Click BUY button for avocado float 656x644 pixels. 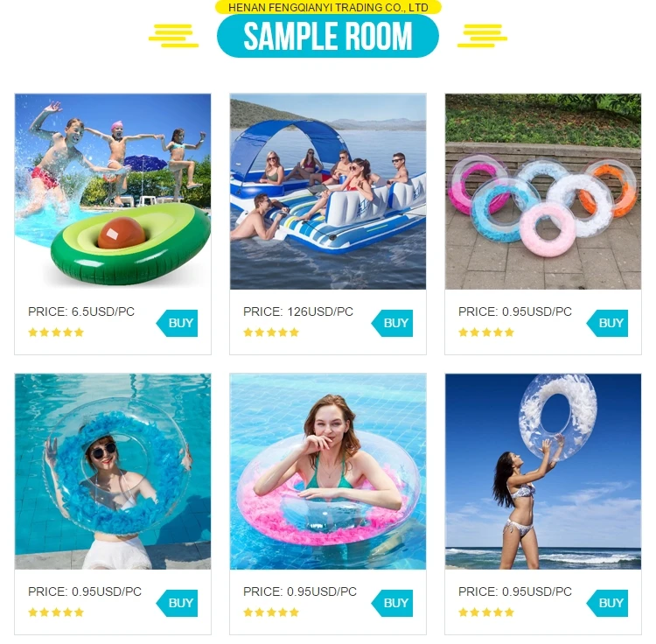tap(177, 323)
